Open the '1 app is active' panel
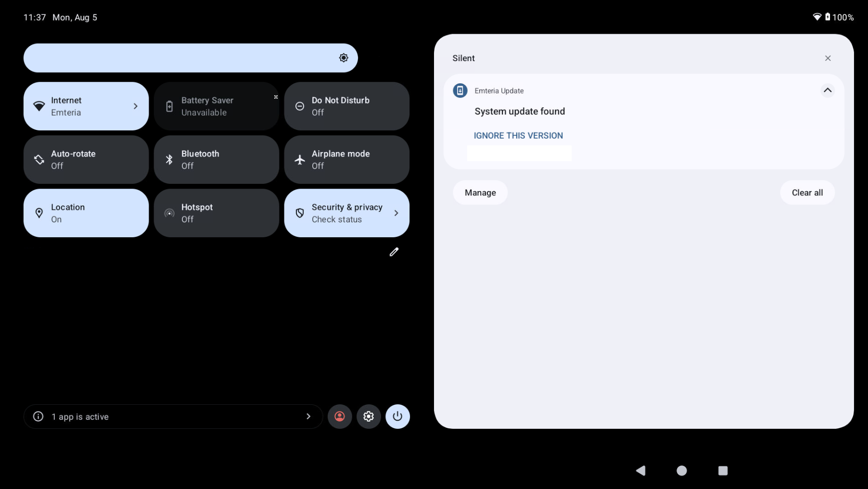 click(x=173, y=416)
